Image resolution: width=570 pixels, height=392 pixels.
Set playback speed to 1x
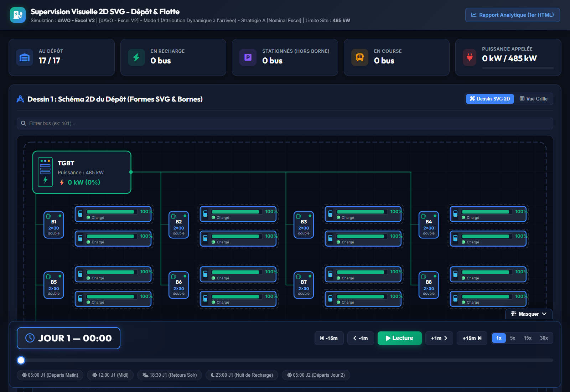point(499,338)
